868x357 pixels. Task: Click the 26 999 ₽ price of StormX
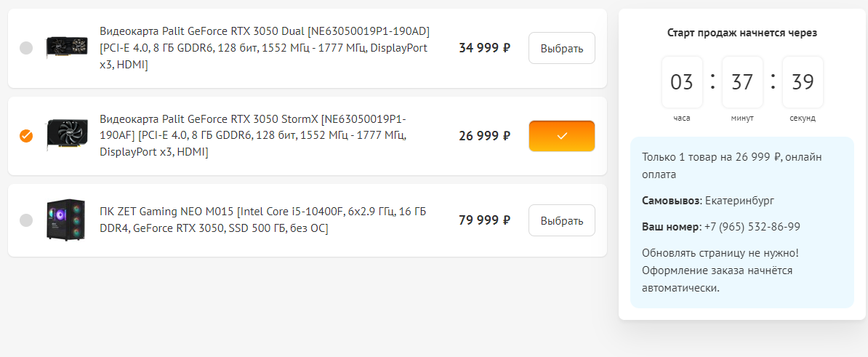(484, 135)
